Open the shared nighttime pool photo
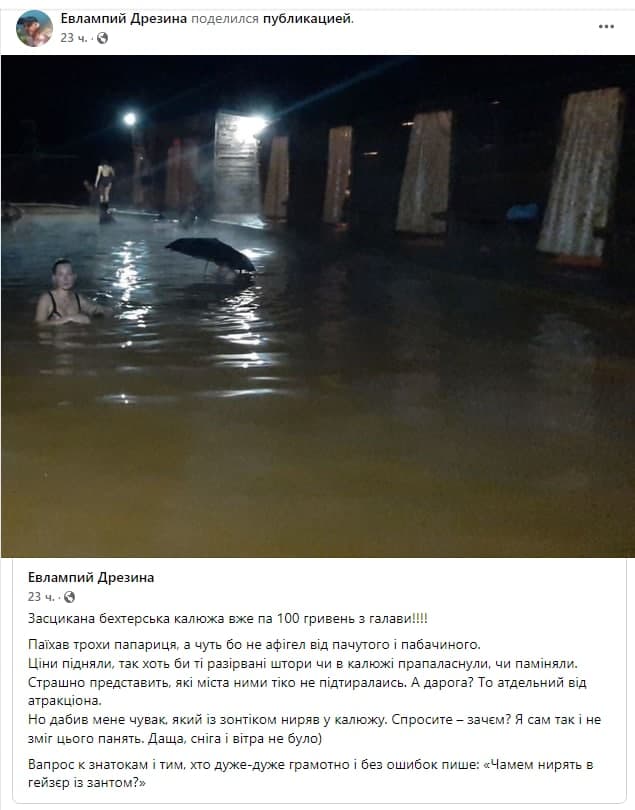Screen dimensions: 635x810 (x=317, y=306)
